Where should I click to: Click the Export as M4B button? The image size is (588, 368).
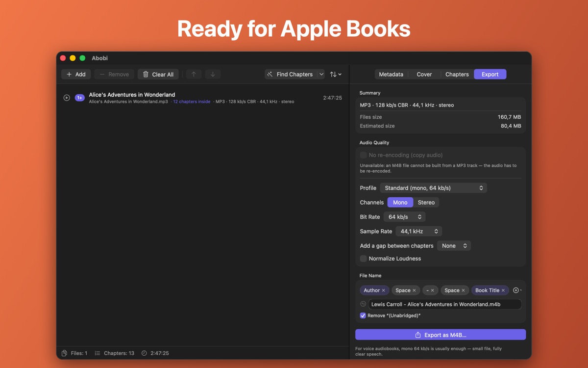coord(441,335)
